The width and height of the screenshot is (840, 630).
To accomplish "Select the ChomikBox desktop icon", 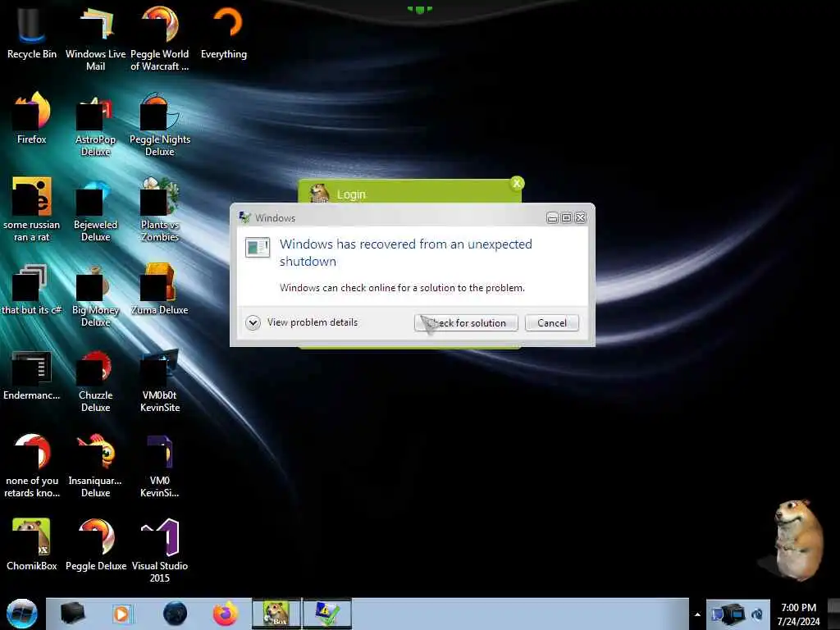I will 32,545.
